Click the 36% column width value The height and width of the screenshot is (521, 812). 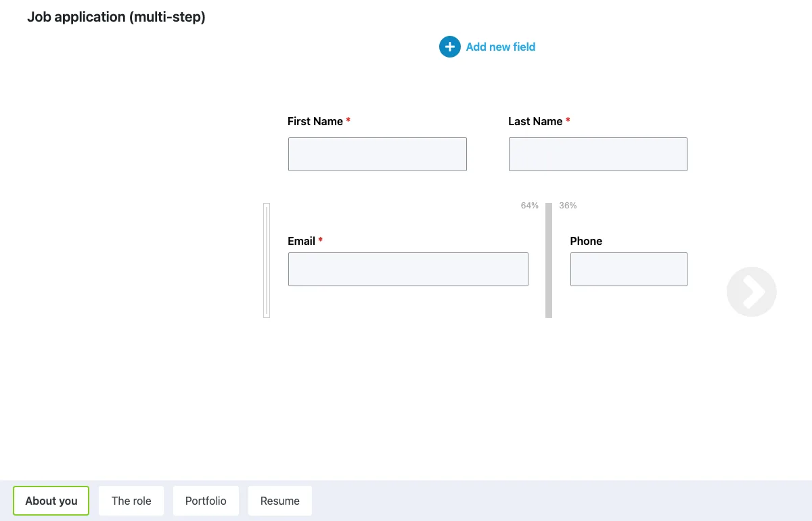pos(568,206)
